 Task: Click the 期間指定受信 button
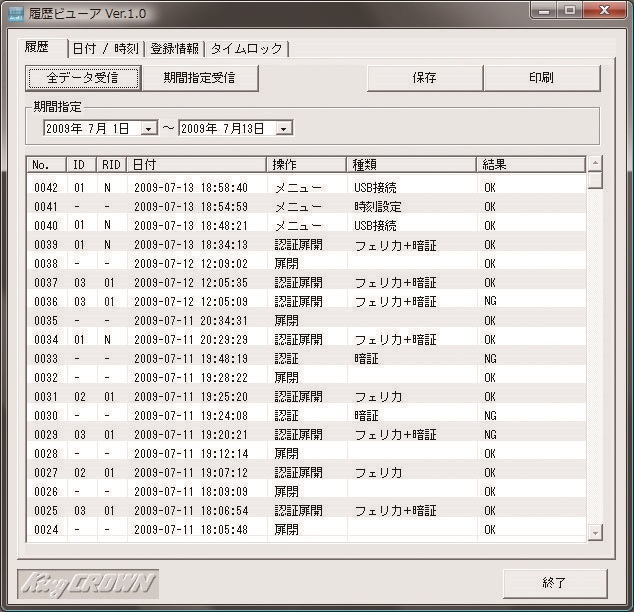[x=200, y=78]
